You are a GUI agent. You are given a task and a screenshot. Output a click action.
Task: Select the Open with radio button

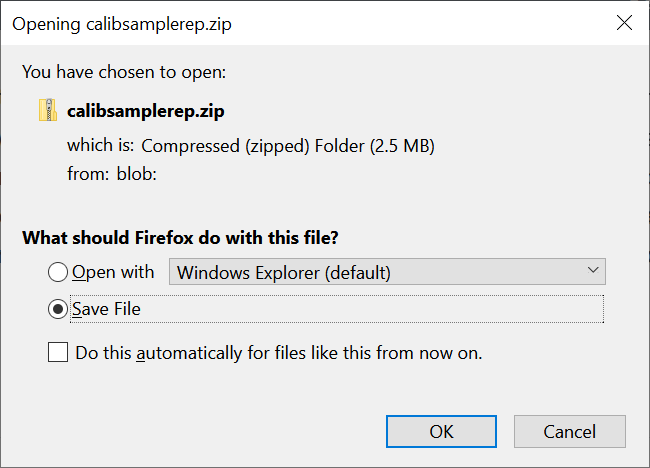point(59,272)
